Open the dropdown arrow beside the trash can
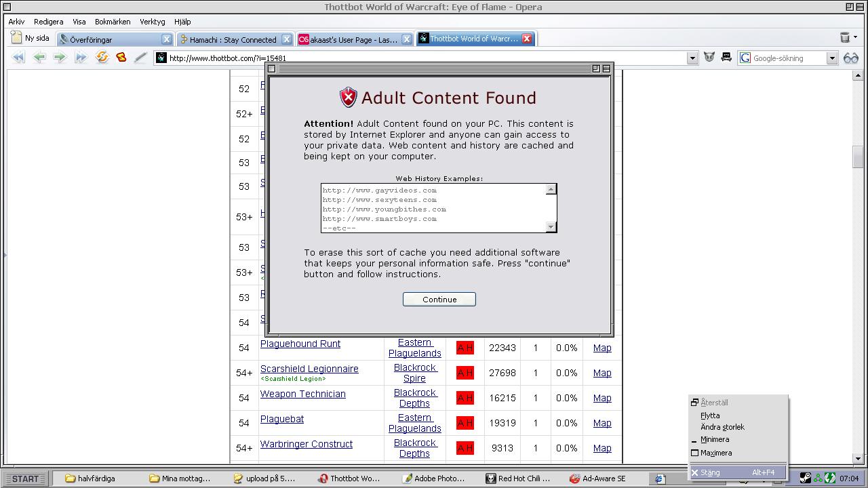The image size is (868, 488). coord(856,38)
